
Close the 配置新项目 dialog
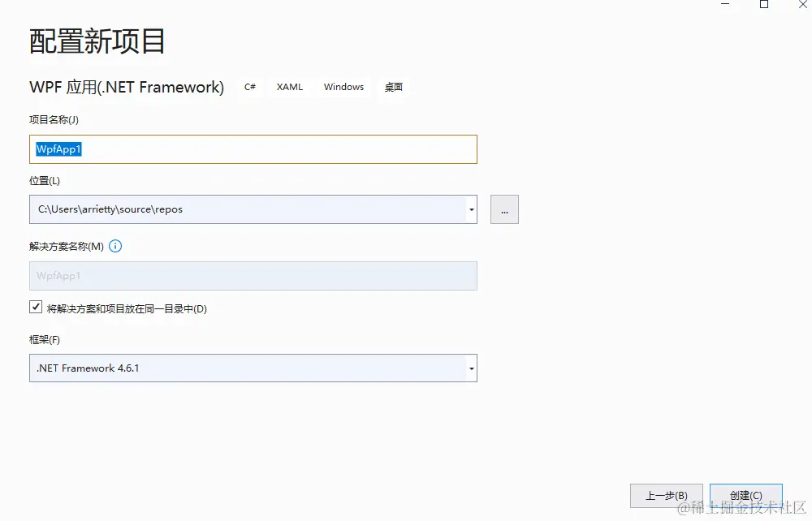tap(803, 4)
